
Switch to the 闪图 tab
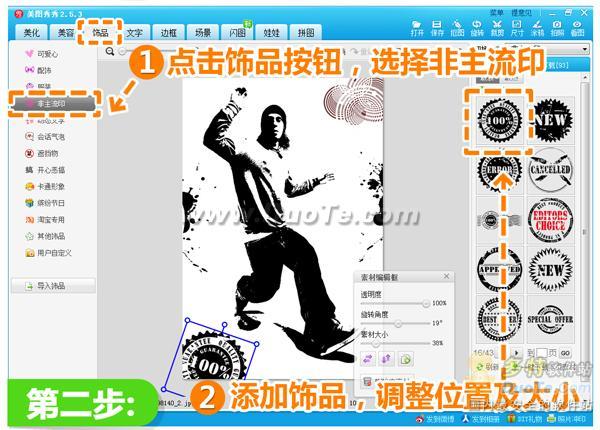[x=237, y=33]
